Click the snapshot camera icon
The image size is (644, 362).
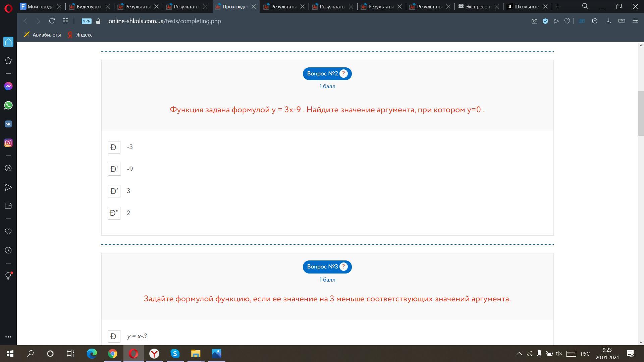[x=534, y=21]
